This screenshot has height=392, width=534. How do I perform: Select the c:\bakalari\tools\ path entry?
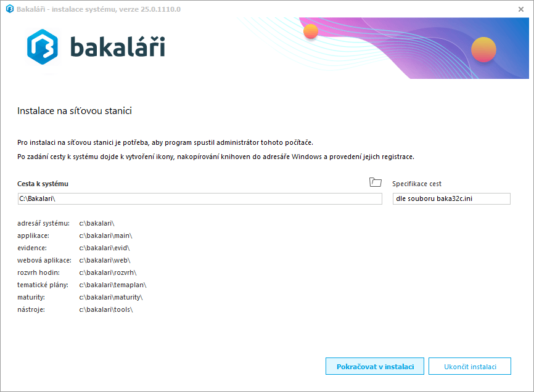pyautogui.click(x=105, y=309)
